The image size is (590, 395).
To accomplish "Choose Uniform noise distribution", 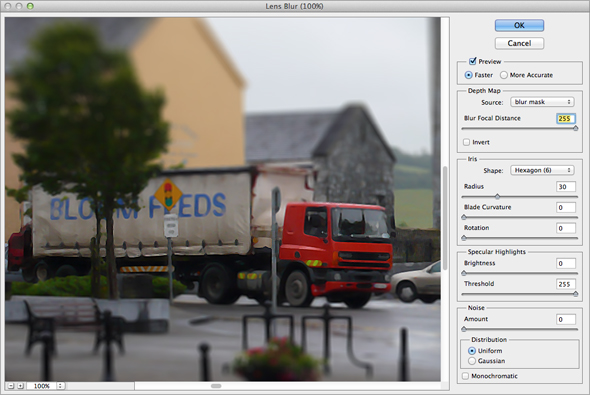I will [472, 351].
